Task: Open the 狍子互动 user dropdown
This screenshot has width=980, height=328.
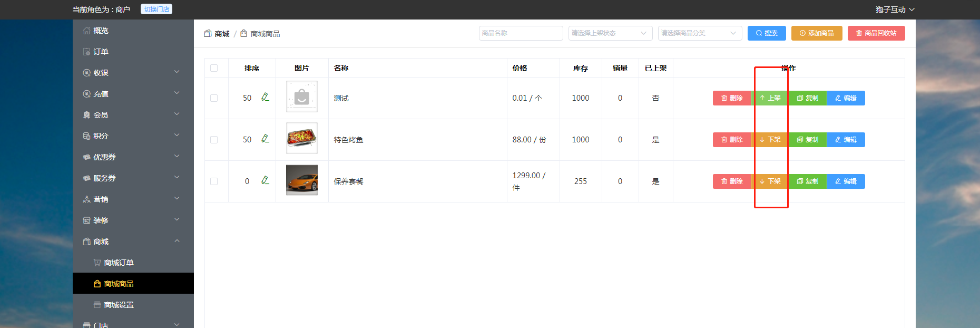Action: point(895,9)
